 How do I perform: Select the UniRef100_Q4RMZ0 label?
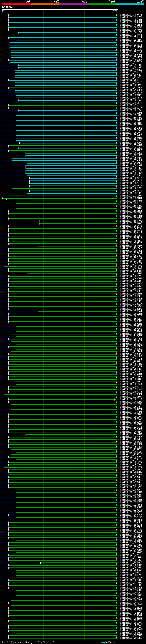131,630
